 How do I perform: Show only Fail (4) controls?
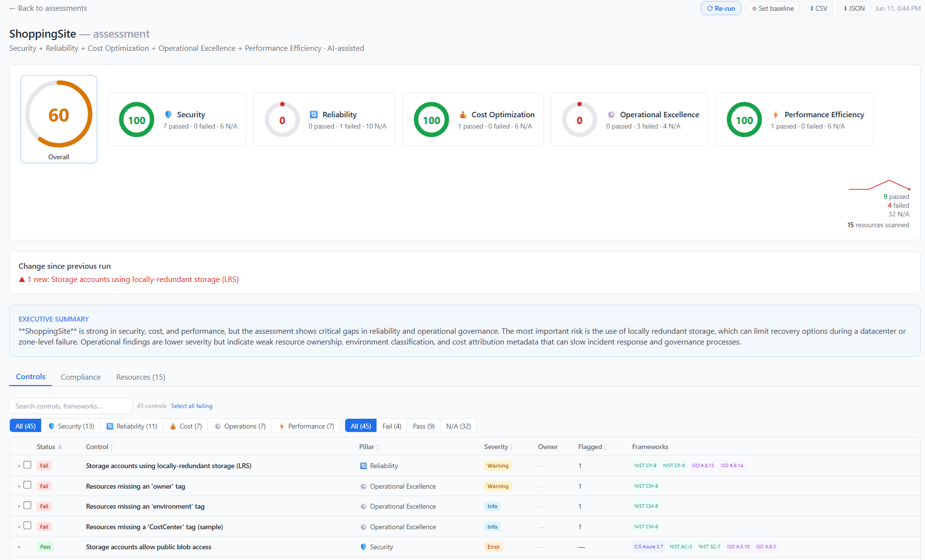(392, 426)
